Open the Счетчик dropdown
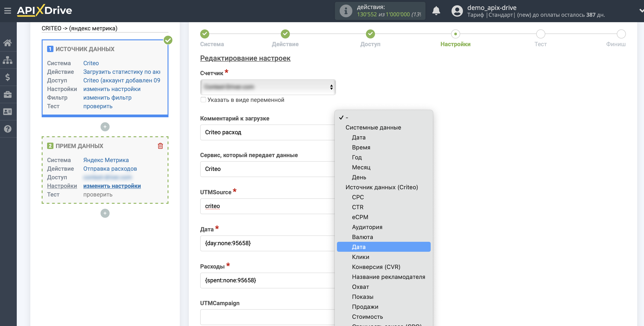Screen dimensions: 644x326 click(x=268, y=87)
